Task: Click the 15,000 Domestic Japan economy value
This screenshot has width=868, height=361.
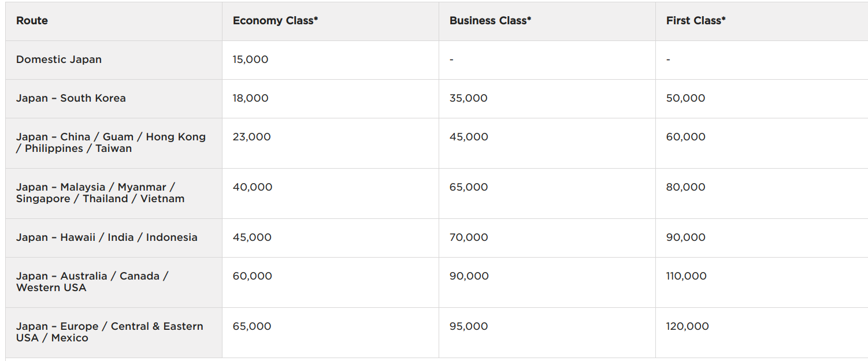Action: point(250,59)
